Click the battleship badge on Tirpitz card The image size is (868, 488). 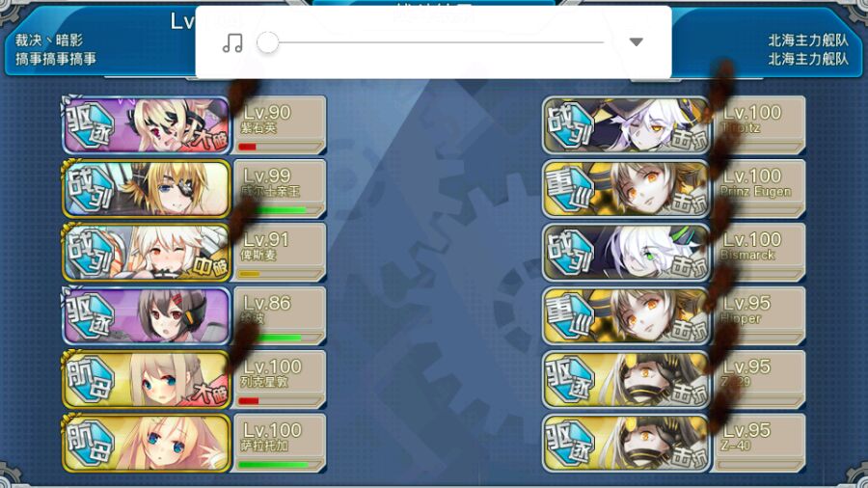pos(570,126)
